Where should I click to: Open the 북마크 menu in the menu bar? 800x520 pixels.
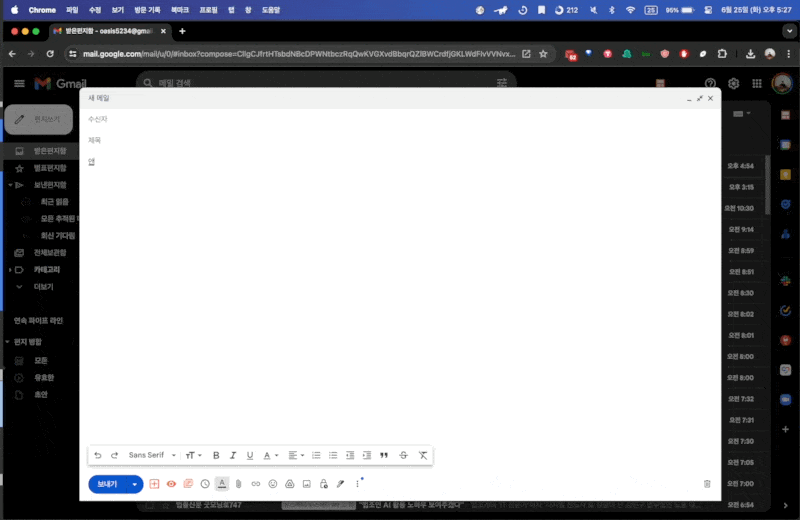coord(180,9)
